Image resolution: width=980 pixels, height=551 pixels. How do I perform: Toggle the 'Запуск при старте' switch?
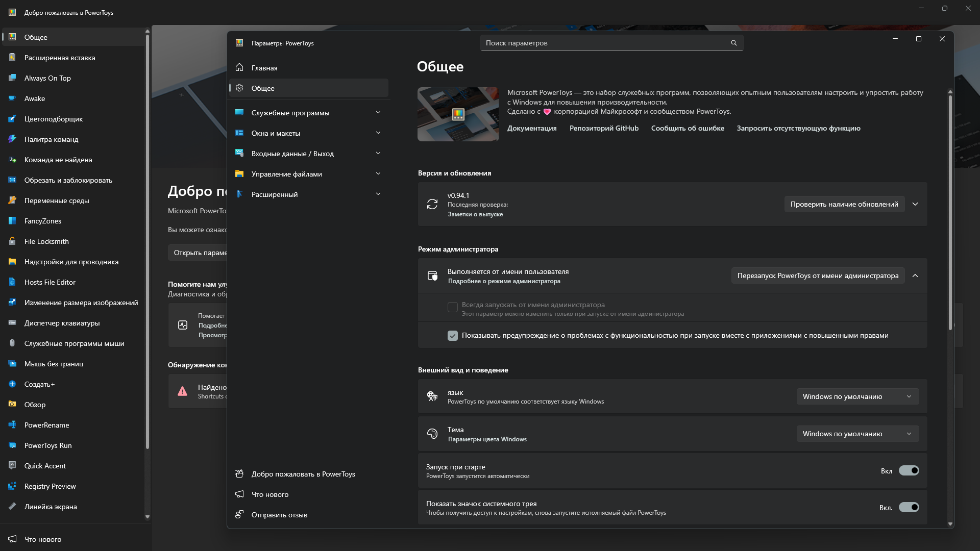click(x=909, y=470)
